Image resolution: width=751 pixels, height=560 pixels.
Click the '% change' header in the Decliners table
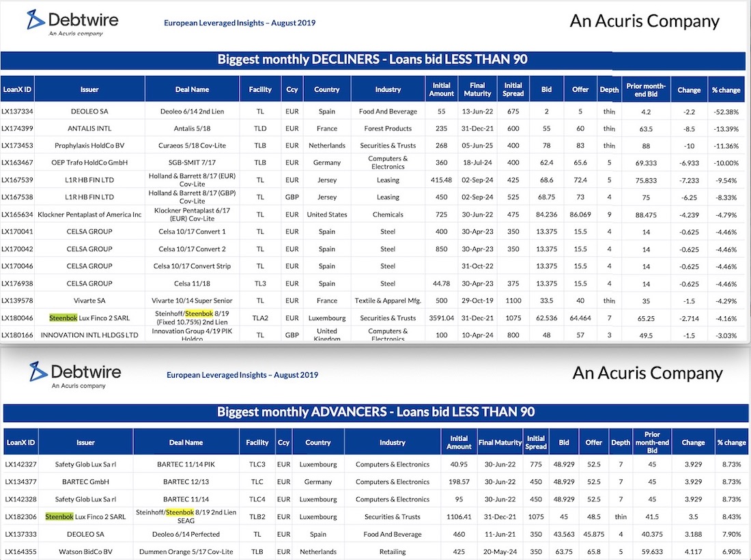pos(726,89)
